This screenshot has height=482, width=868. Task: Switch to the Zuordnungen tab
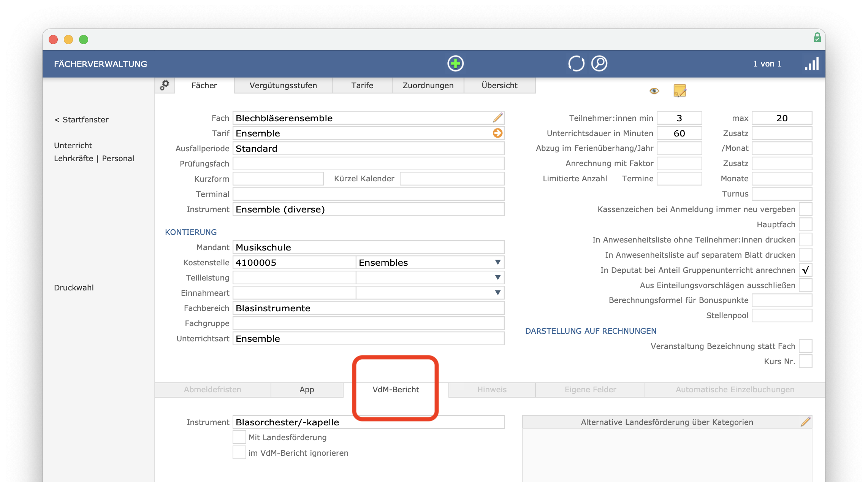tap(428, 85)
